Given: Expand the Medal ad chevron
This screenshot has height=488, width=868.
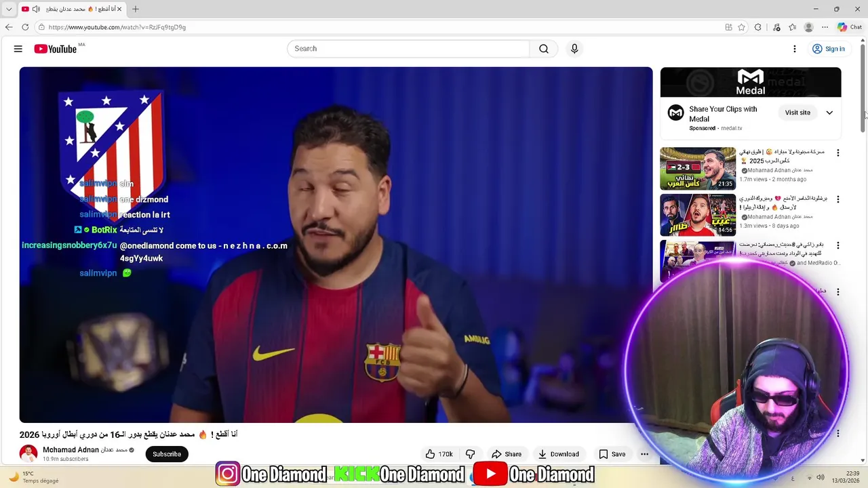Looking at the screenshot, I should pos(829,113).
